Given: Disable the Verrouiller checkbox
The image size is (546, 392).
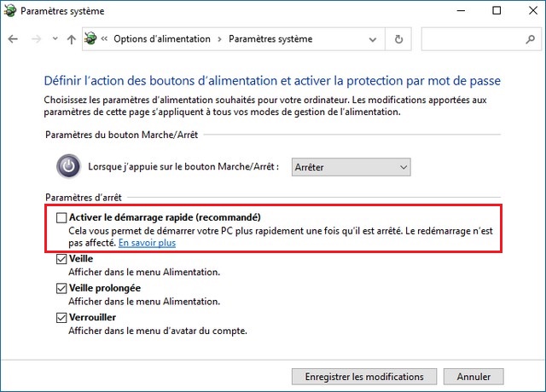Looking at the screenshot, I should pos(61,318).
